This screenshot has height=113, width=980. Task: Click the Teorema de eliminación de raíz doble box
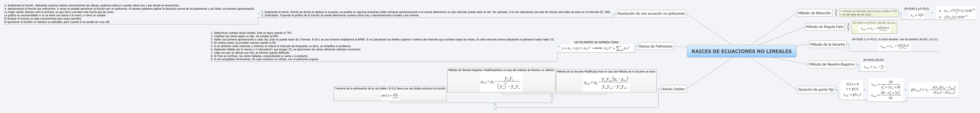pyautogui.click(x=390, y=94)
